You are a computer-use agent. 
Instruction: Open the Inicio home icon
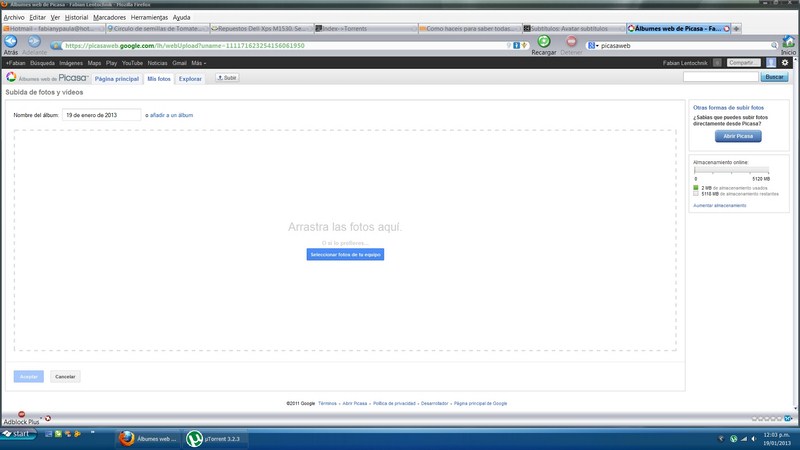click(788, 41)
